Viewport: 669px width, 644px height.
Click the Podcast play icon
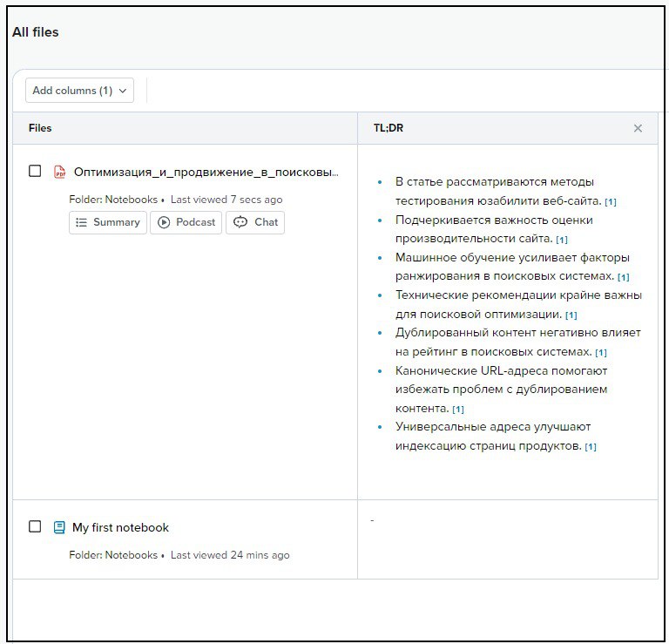point(164,222)
